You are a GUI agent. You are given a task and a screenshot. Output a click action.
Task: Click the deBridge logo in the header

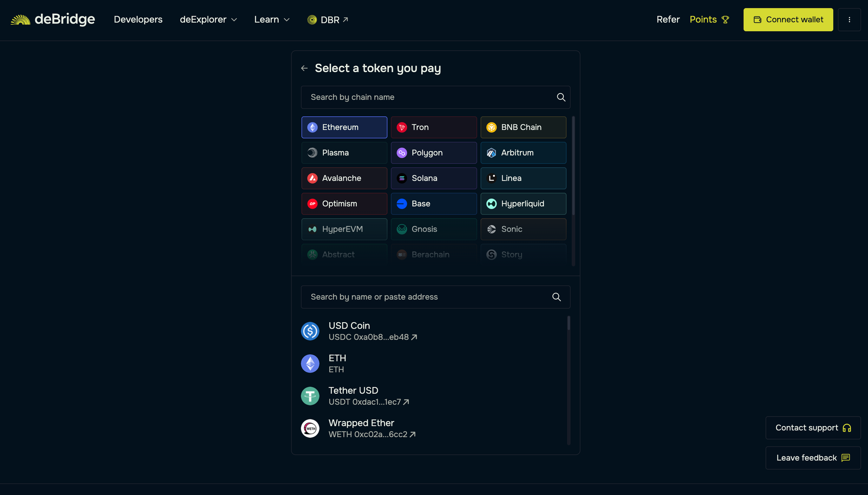53,19
